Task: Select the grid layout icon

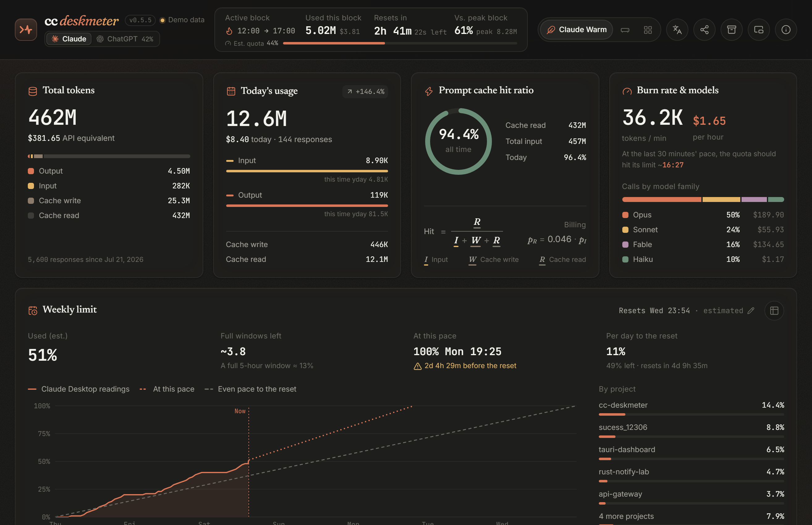Action: 648,30
